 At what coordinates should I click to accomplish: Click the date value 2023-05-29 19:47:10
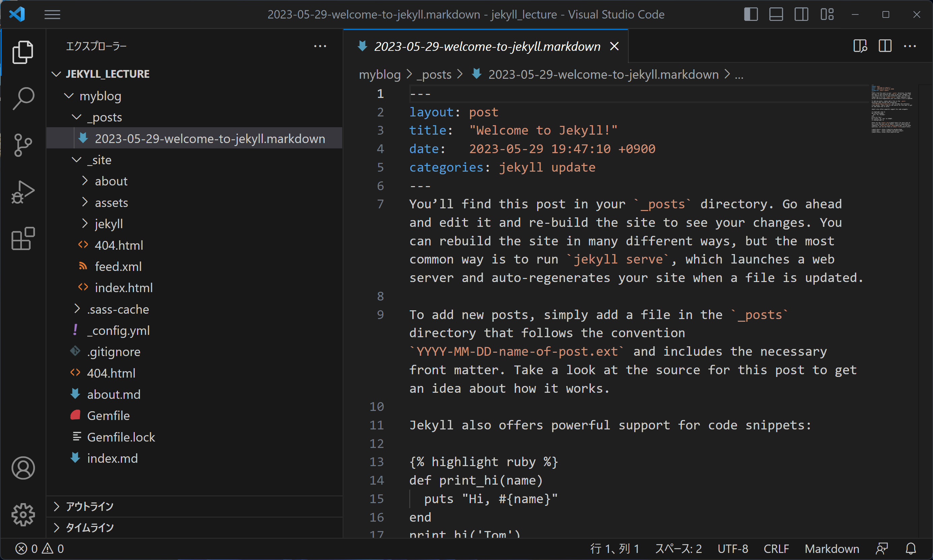tap(540, 149)
